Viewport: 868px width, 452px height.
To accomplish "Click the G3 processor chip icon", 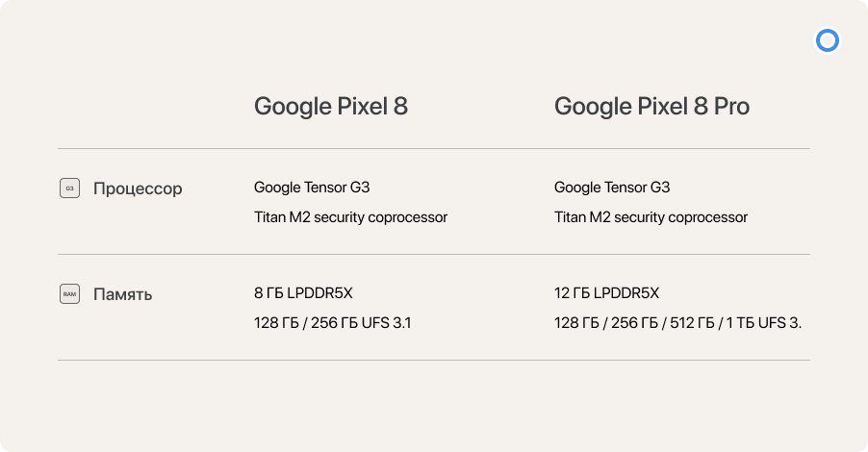I will coord(69,188).
